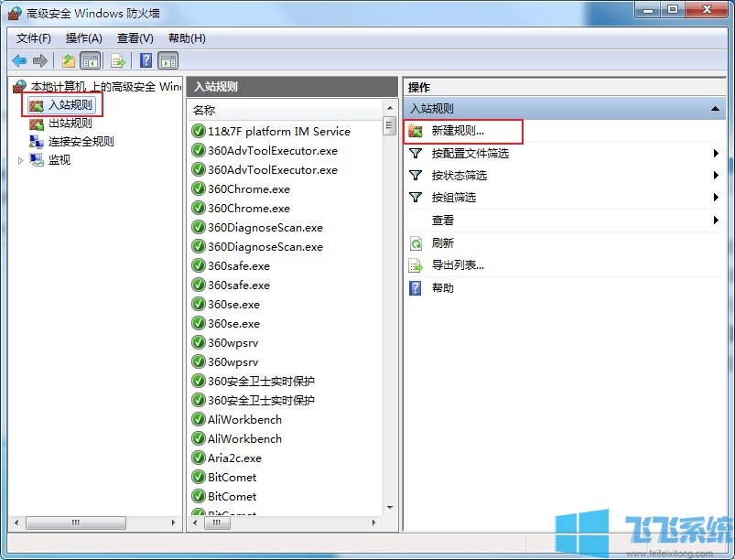Select the New Rule (新建规则) icon
Screen dimensions: 735x560
click(x=415, y=131)
